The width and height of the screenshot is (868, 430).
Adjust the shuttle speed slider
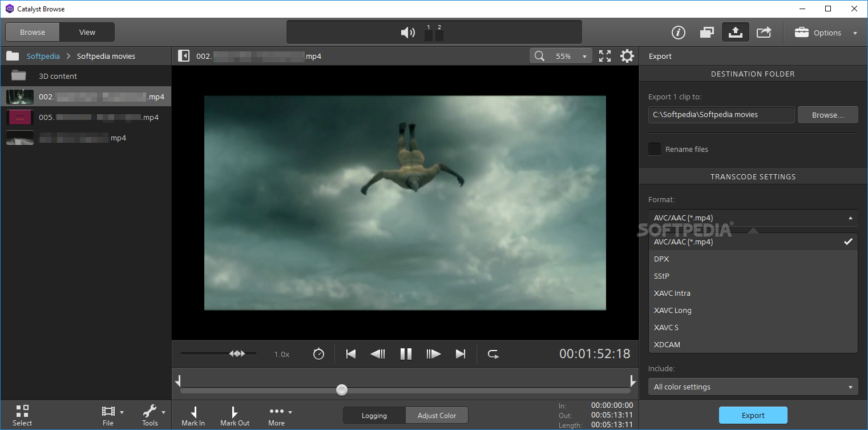[x=237, y=353]
